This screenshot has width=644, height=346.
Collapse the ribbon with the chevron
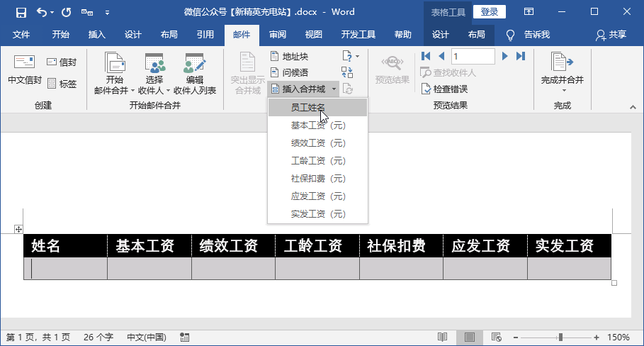(633, 107)
